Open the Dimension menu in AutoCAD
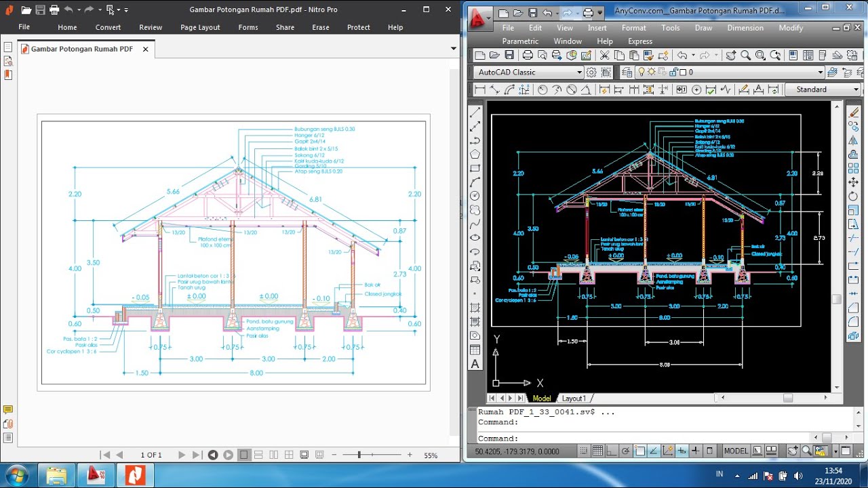 point(745,28)
